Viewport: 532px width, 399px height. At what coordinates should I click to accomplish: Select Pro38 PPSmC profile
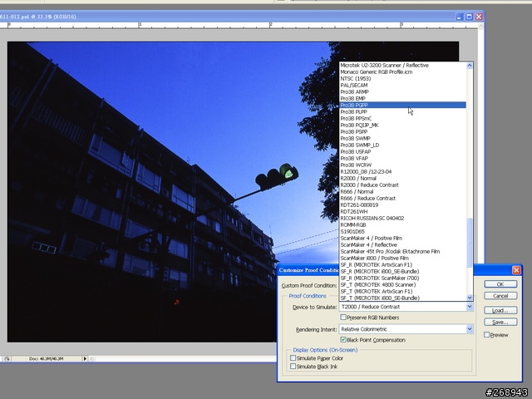(402, 118)
